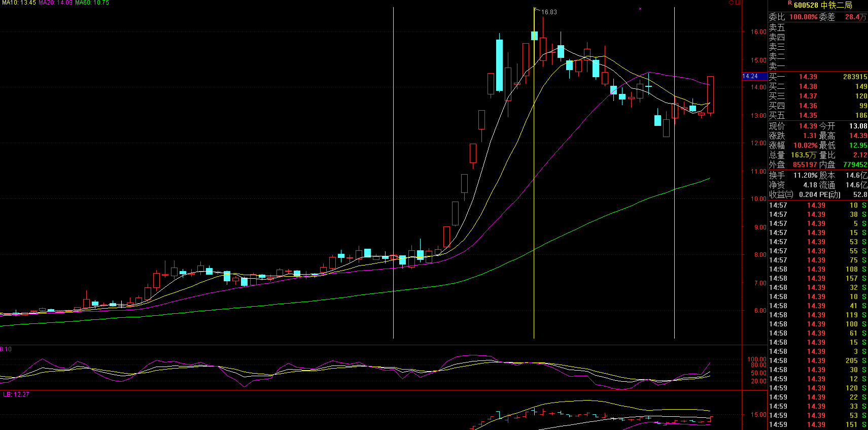Viewport: 868px width, 430px height.
Task: Select the 买五 bid row at 14.35
Action: [x=818, y=115]
